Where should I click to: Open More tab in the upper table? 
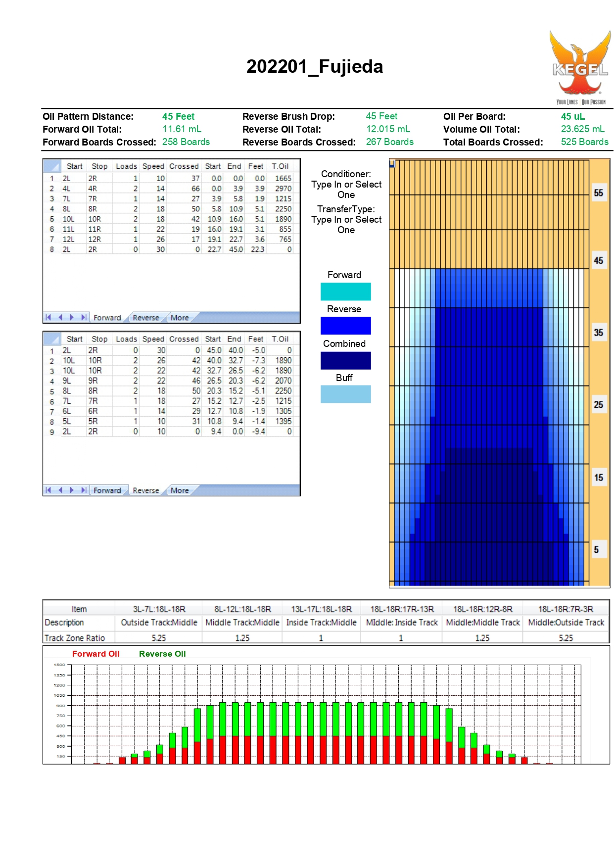[180, 318]
